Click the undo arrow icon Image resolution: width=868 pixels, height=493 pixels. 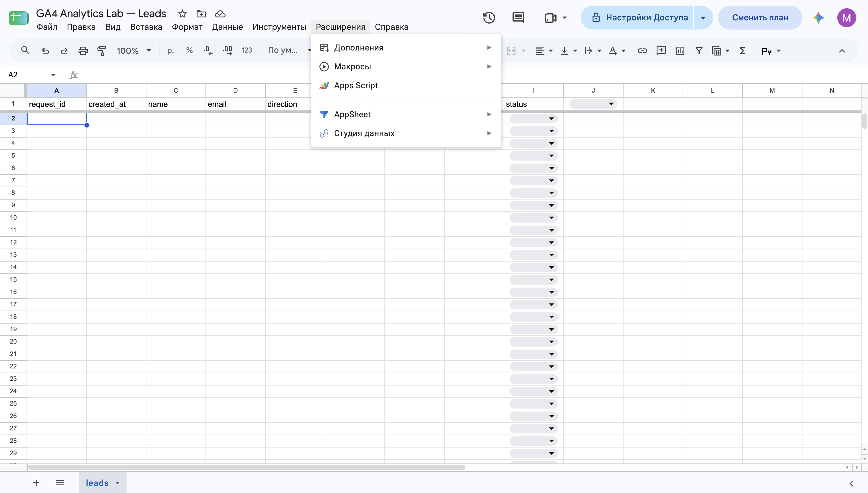(45, 51)
